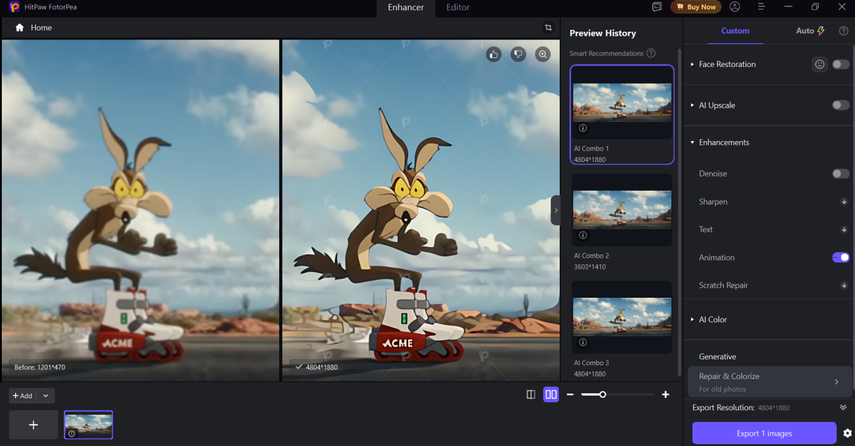The image size is (855, 446).
Task: Turn on the Denoise switch
Action: click(840, 174)
